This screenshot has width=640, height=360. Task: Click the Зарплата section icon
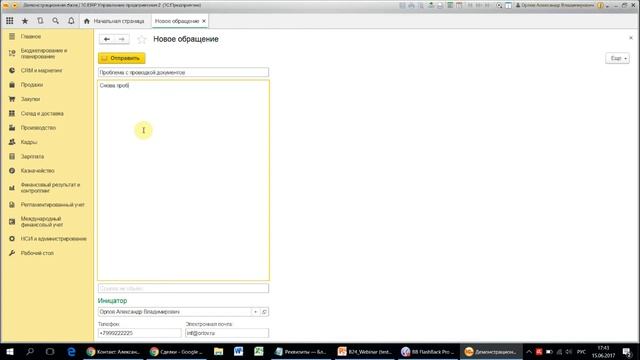12,156
